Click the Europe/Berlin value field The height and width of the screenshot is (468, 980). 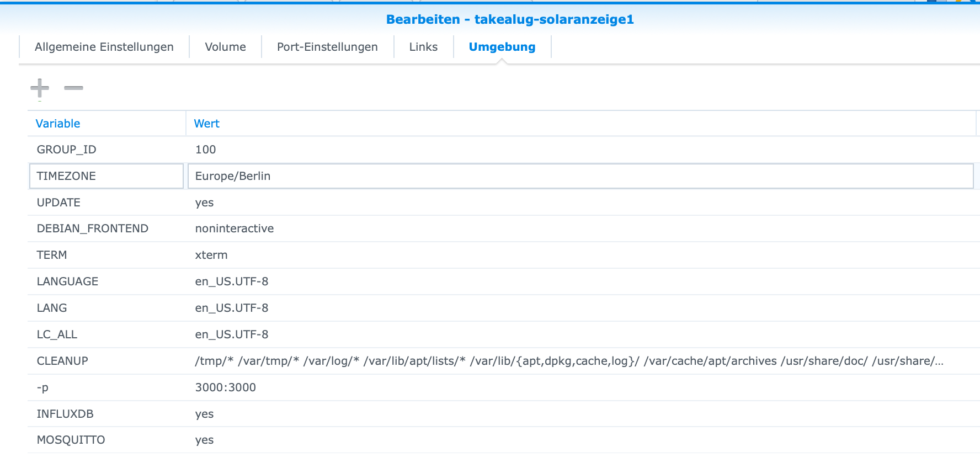(579, 176)
